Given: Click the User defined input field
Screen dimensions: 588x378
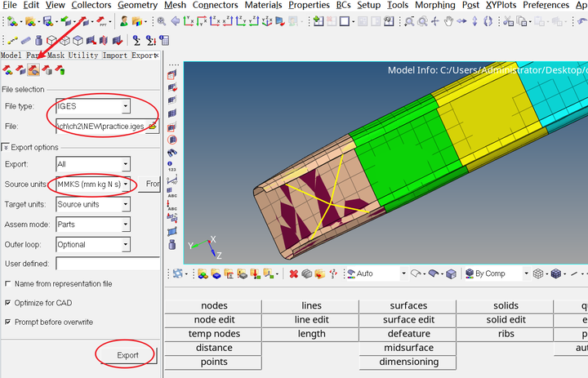Looking at the screenshot, I should point(108,264).
